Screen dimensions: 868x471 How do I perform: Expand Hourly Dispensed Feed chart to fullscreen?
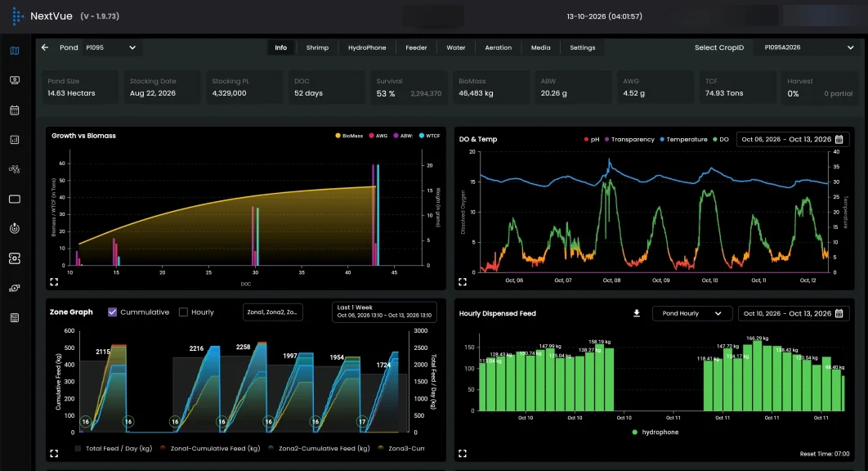(463, 453)
